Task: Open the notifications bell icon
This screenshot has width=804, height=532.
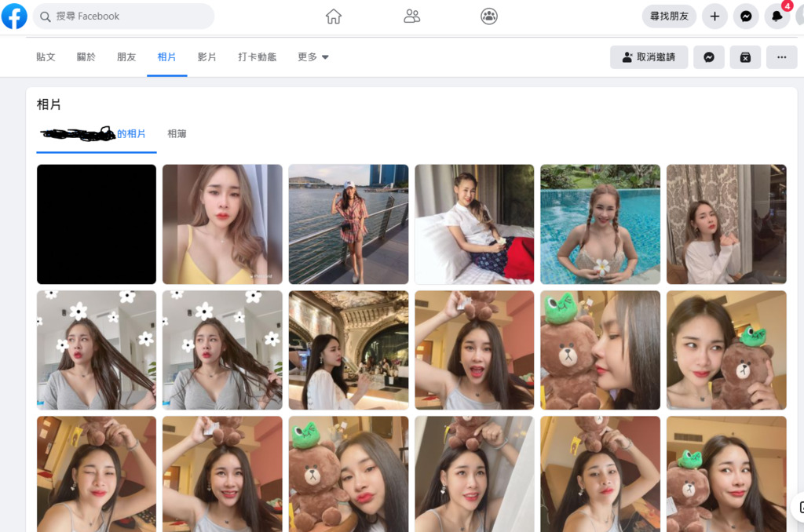Action: point(777,16)
